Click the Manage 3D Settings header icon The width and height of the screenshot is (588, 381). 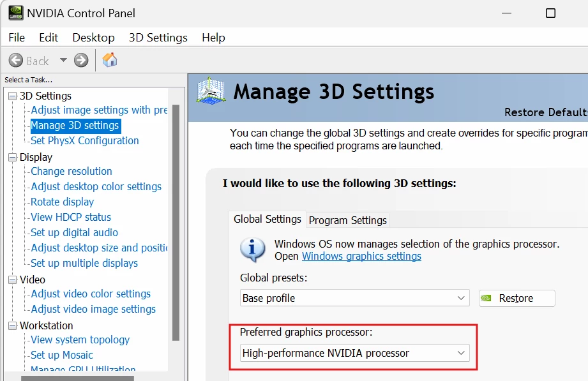[211, 91]
